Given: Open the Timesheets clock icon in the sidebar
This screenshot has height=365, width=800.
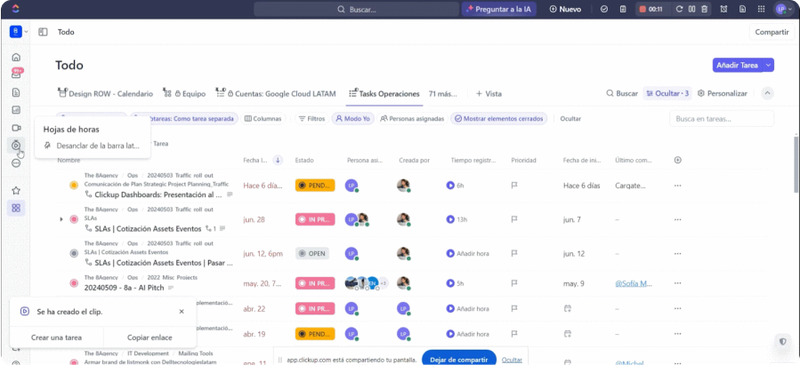Looking at the screenshot, I should pos(16,145).
